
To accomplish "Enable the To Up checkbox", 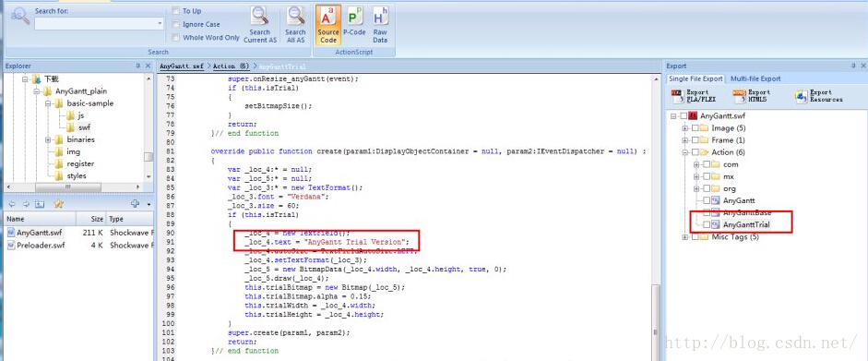I will [x=175, y=11].
